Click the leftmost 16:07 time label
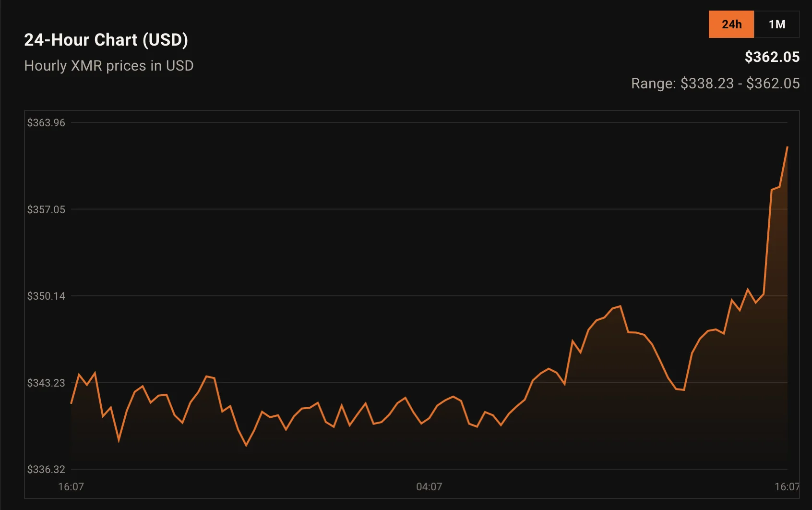This screenshot has height=510, width=812. [71, 486]
